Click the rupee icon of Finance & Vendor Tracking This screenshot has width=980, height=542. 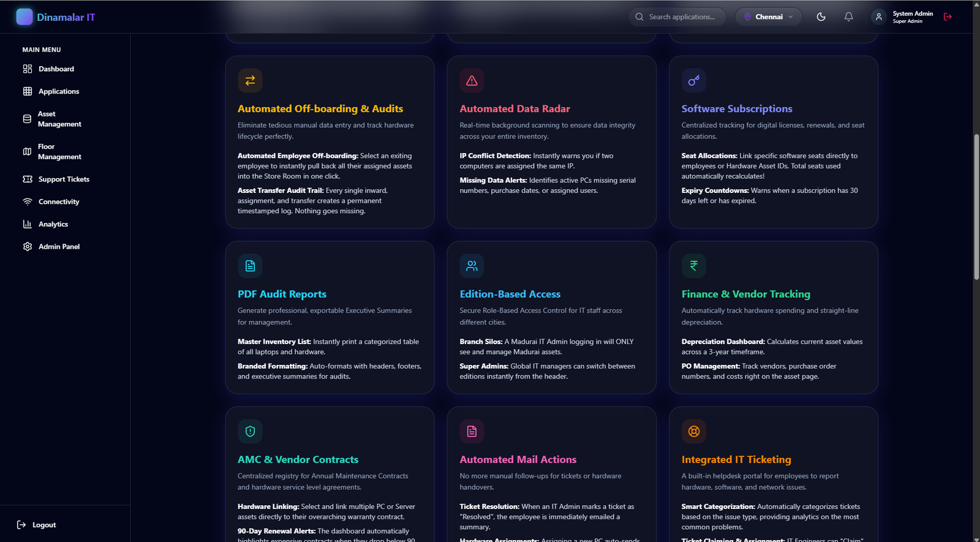[694, 266]
